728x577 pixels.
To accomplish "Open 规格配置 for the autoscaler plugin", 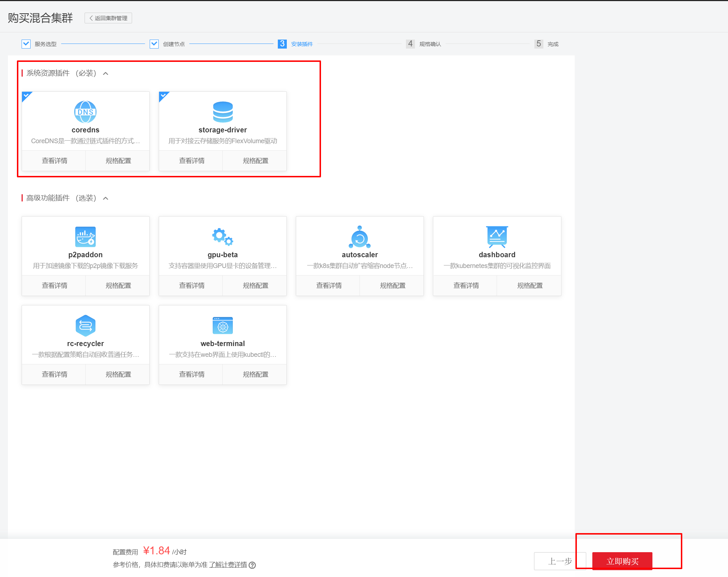I will [392, 286].
